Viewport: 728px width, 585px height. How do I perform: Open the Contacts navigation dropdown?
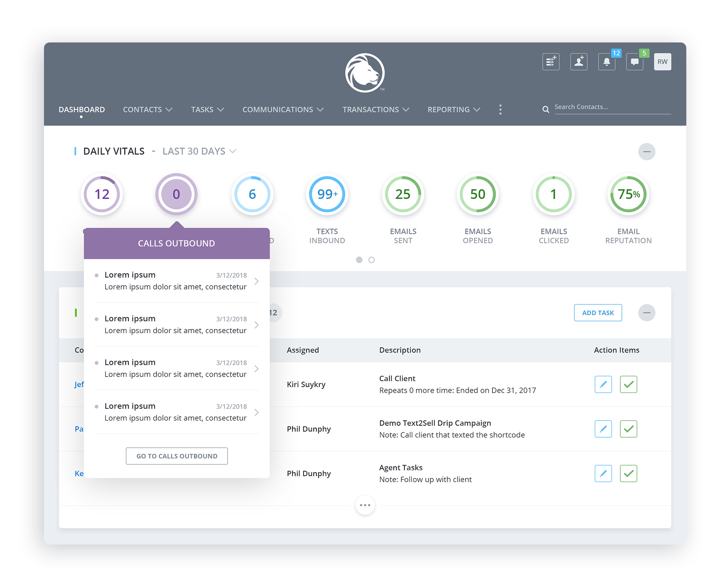147,109
